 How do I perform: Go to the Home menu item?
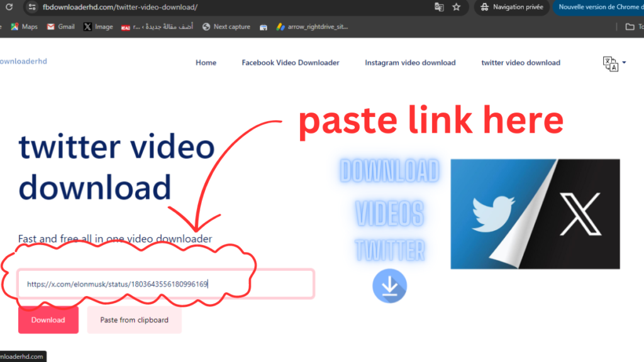point(206,62)
